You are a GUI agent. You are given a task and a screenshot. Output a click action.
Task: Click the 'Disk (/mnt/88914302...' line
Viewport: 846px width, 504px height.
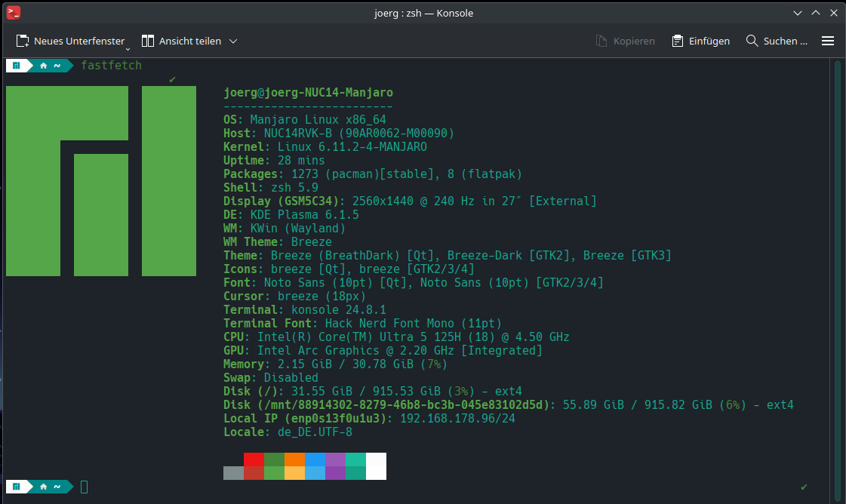509,404
